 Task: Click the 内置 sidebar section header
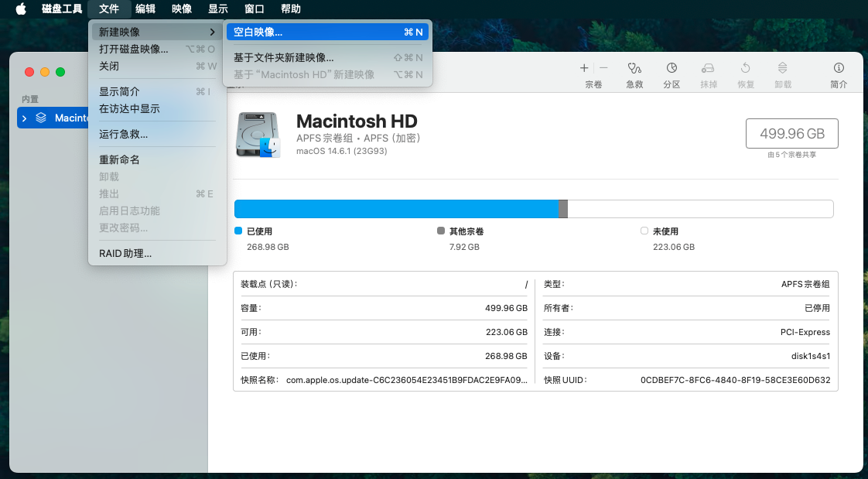tap(30, 99)
